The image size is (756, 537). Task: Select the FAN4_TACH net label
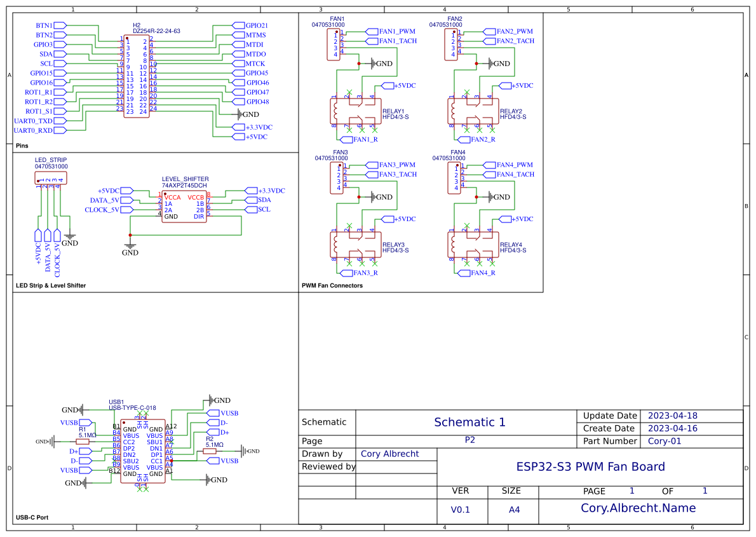pos(516,174)
